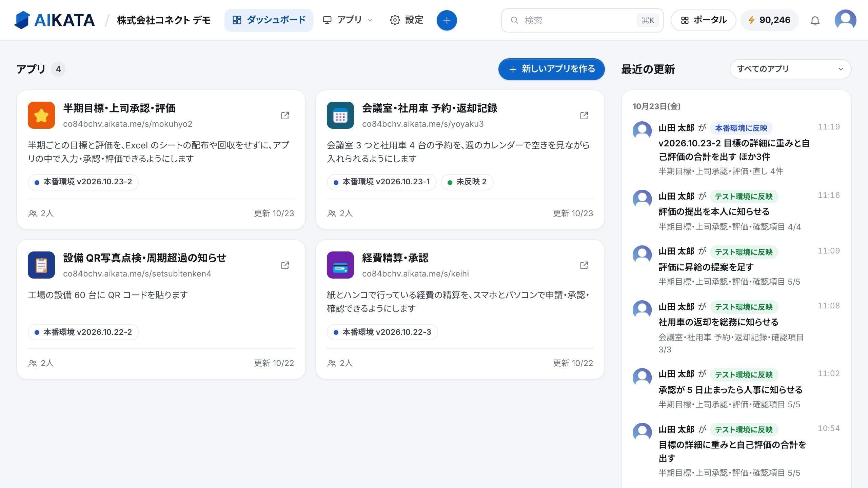
Task: Open the 株式会社コネクト デモ workspace name
Action: pyautogui.click(x=164, y=20)
